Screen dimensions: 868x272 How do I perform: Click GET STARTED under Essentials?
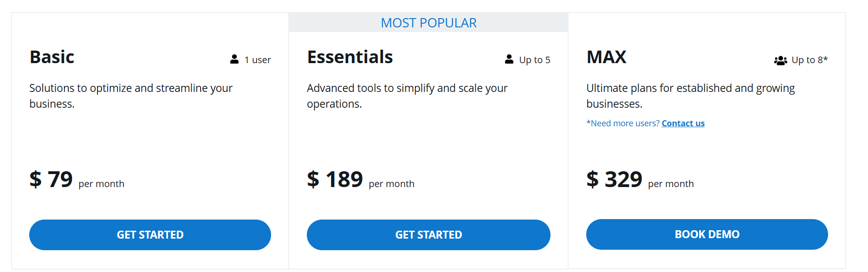click(x=428, y=235)
